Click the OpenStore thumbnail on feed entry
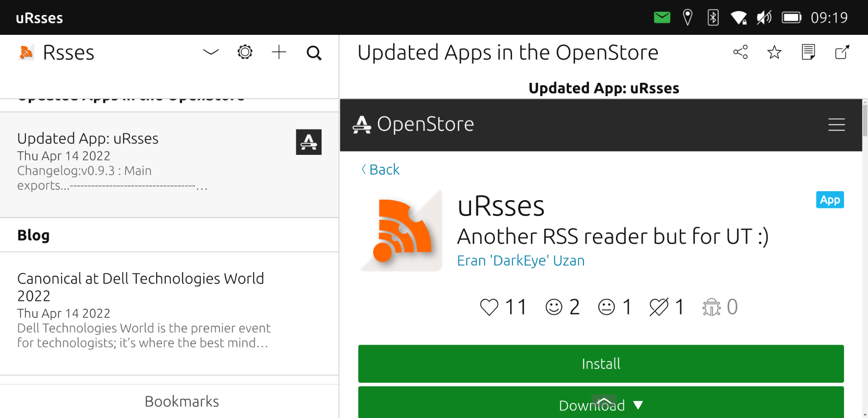Viewport: 868px width, 418px height. (308, 142)
